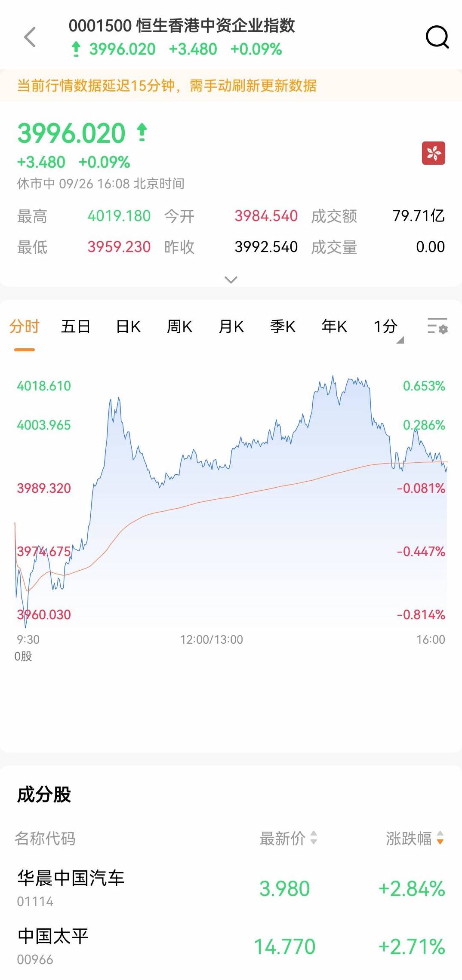Open chart settings gear icon

click(x=437, y=326)
